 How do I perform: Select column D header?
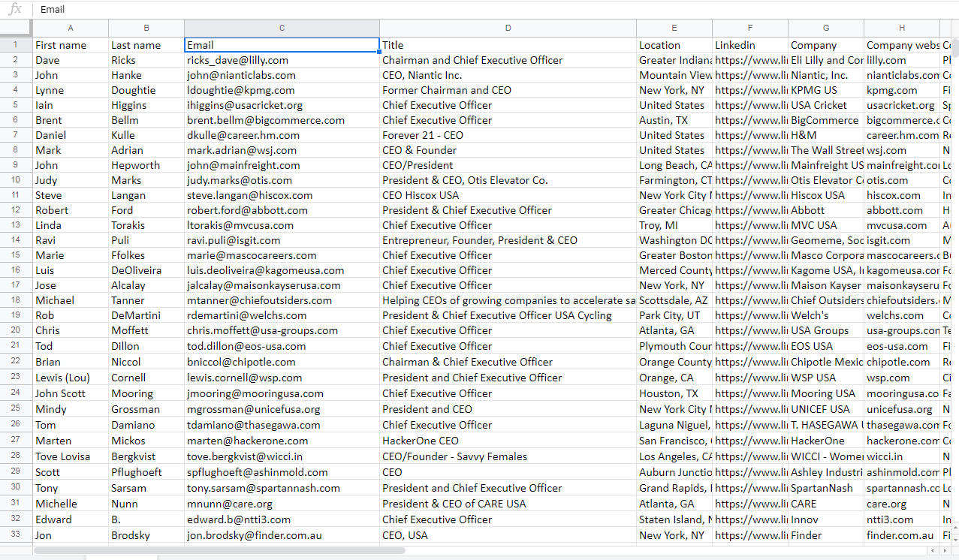(x=508, y=29)
